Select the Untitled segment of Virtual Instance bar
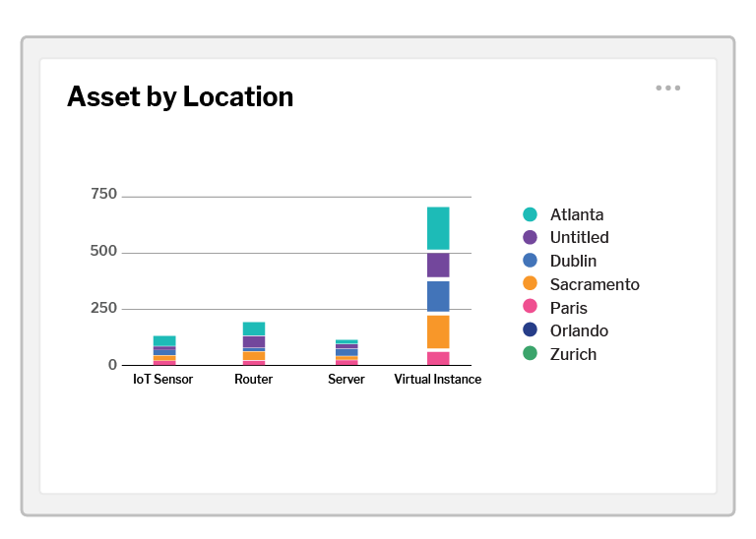This screenshot has width=756, height=539. 438,265
